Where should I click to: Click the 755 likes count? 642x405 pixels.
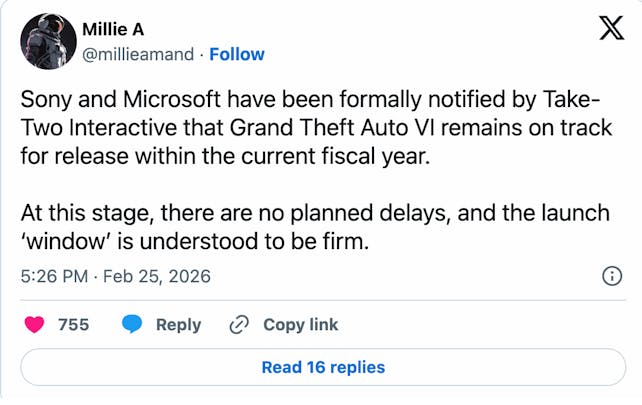click(74, 325)
